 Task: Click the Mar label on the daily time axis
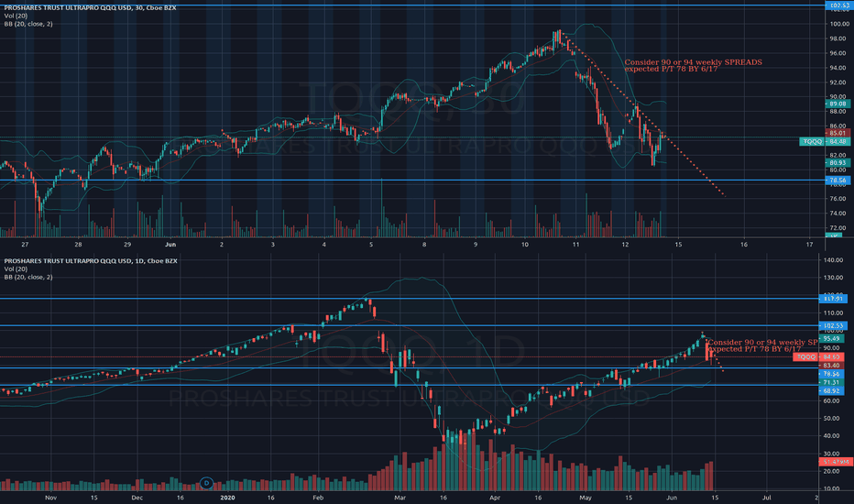point(400,498)
